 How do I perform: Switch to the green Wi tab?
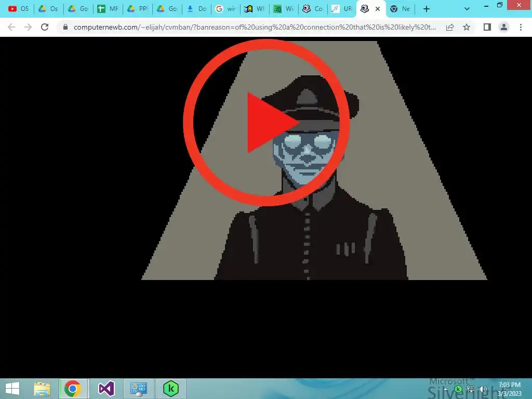(283, 9)
